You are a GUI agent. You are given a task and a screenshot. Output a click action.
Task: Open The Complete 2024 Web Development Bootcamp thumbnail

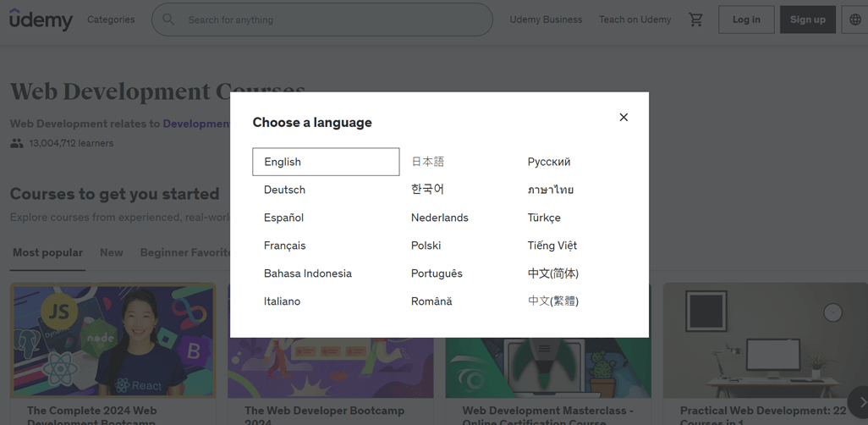[113, 340]
